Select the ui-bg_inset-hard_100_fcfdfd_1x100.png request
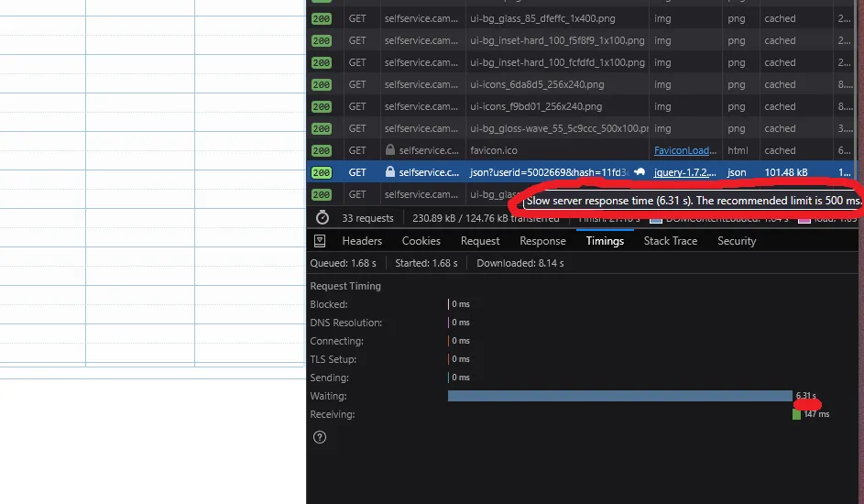This screenshot has height=504, width=864. click(557, 62)
